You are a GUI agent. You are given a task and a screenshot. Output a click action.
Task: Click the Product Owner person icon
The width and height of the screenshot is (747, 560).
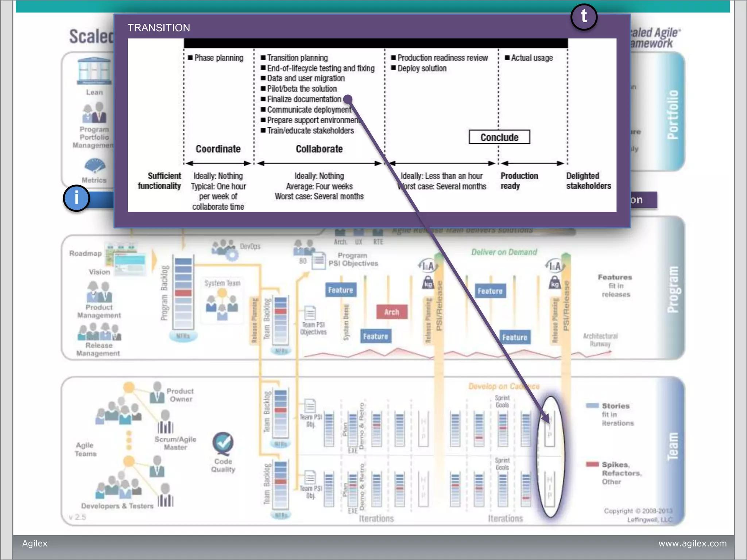(157, 393)
